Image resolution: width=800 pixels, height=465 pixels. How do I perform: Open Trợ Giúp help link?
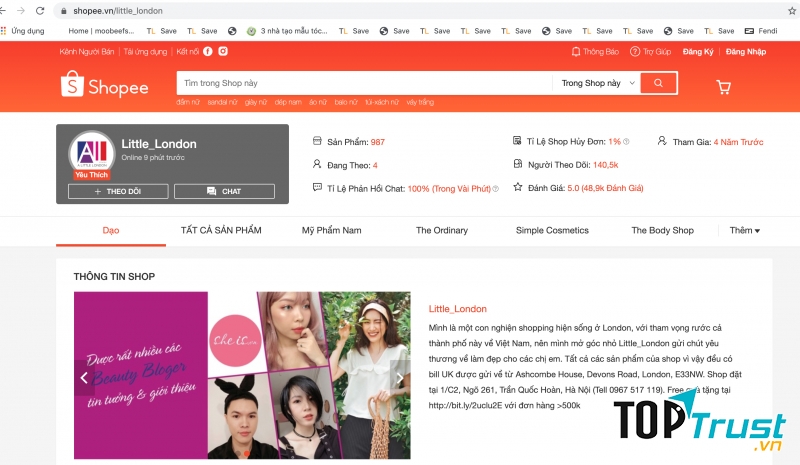tap(651, 52)
